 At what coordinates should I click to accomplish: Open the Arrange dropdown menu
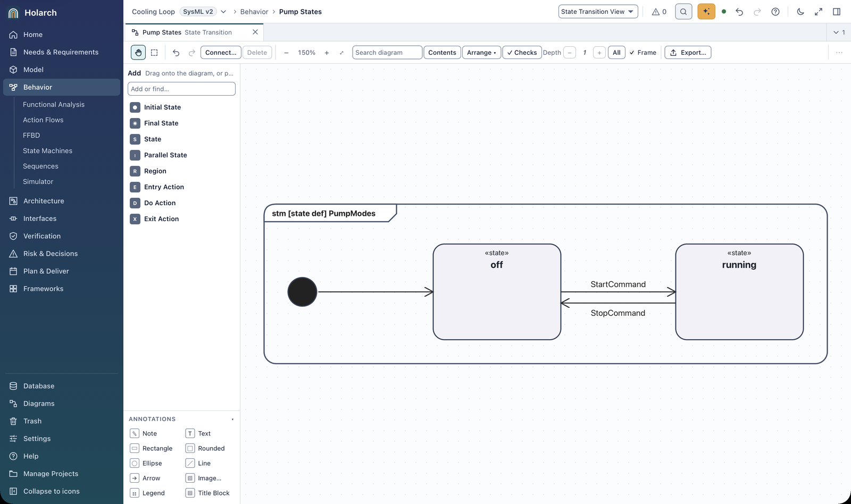pyautogui.click(x=481, y=53)
